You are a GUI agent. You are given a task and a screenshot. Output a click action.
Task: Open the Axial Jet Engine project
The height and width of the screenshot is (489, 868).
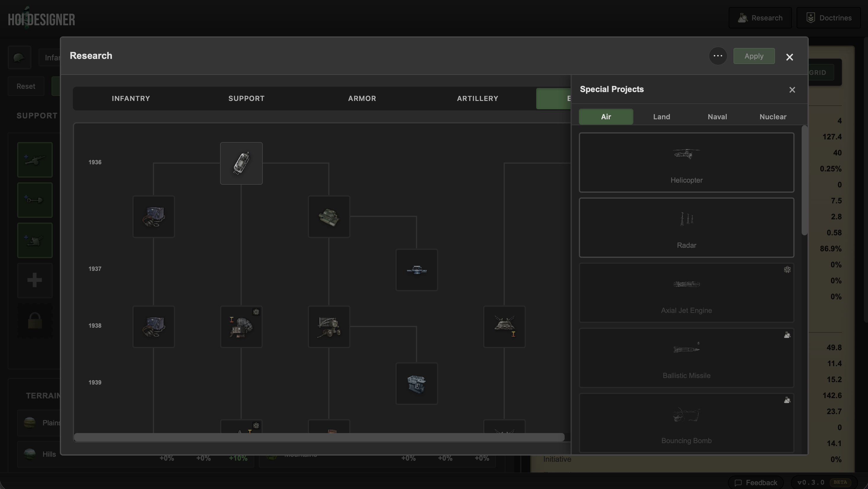(x=686, y=292)
